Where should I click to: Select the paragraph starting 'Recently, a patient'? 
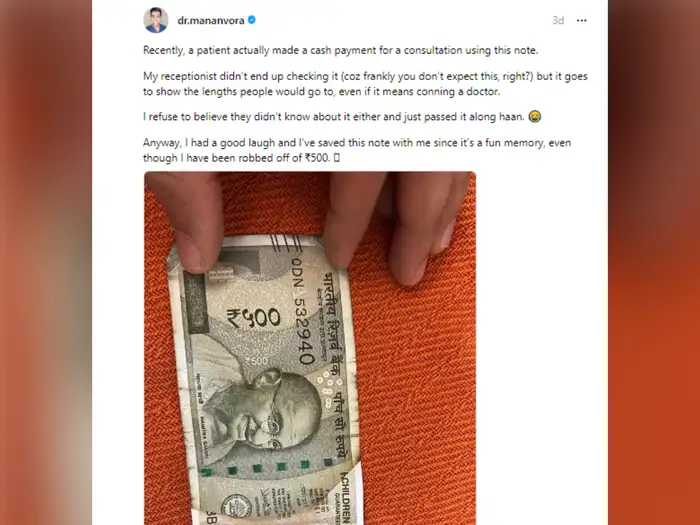341,50
